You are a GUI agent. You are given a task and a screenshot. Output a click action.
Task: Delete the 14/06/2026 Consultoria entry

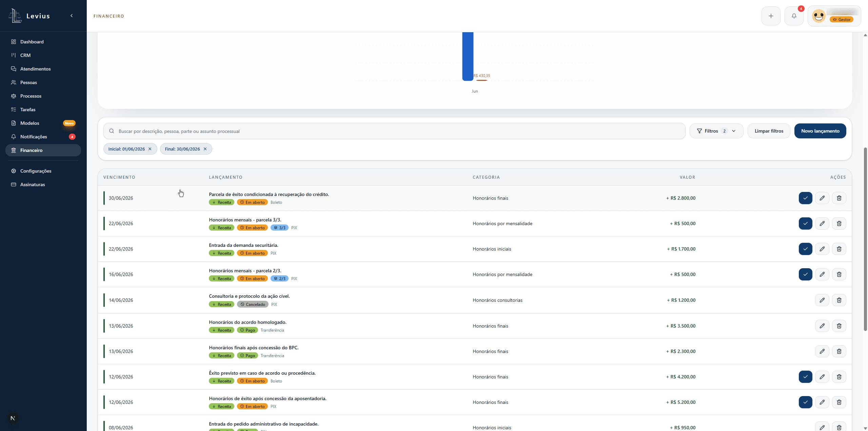(839, 300)
